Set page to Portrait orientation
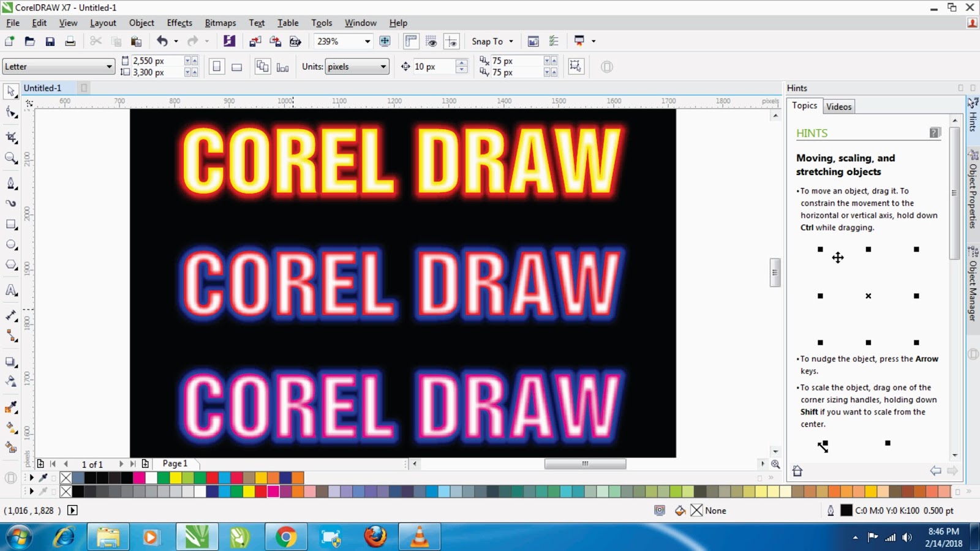Viewport: 980px width, 551px height. point(216,67)
